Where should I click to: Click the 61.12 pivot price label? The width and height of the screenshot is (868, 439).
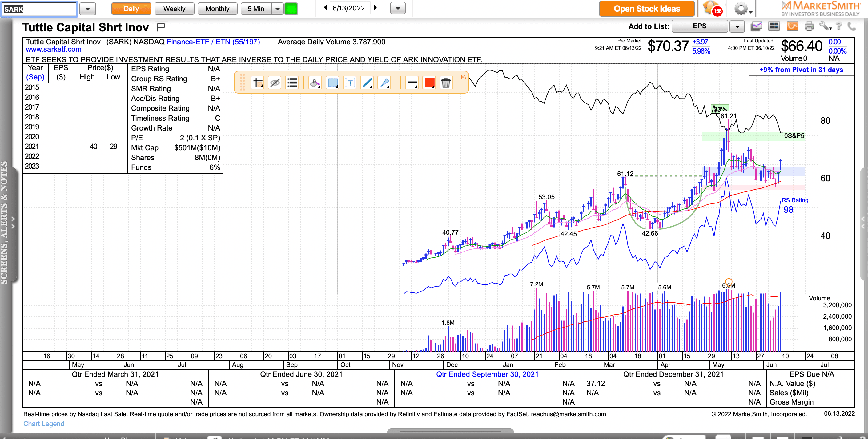(x=625, y=174)
